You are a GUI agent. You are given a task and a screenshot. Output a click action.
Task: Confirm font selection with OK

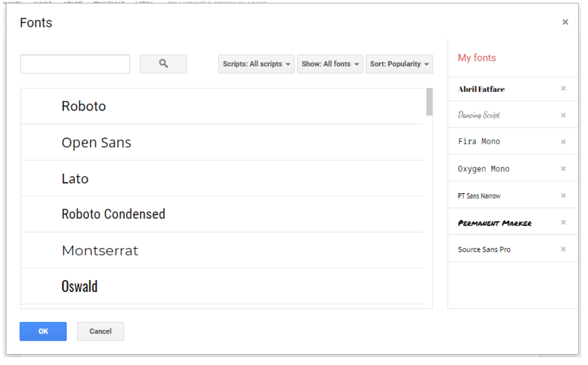(43, 331)
